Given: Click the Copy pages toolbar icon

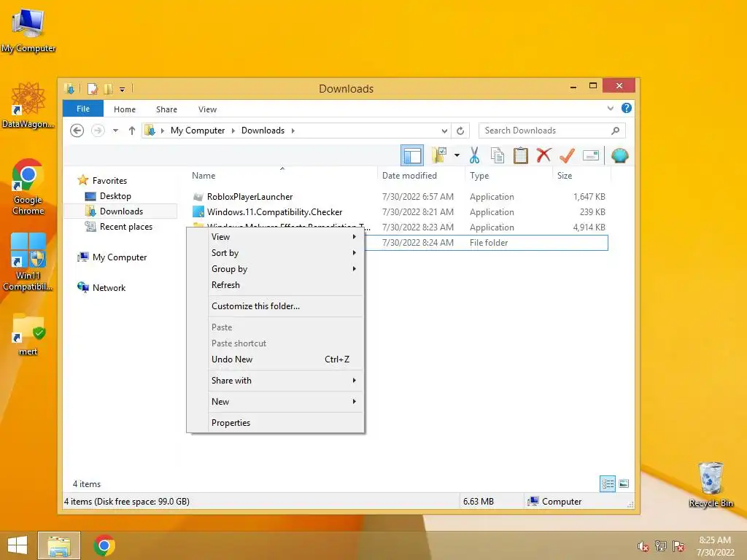Looking at the screenshot, I should [x=498, y=155].
